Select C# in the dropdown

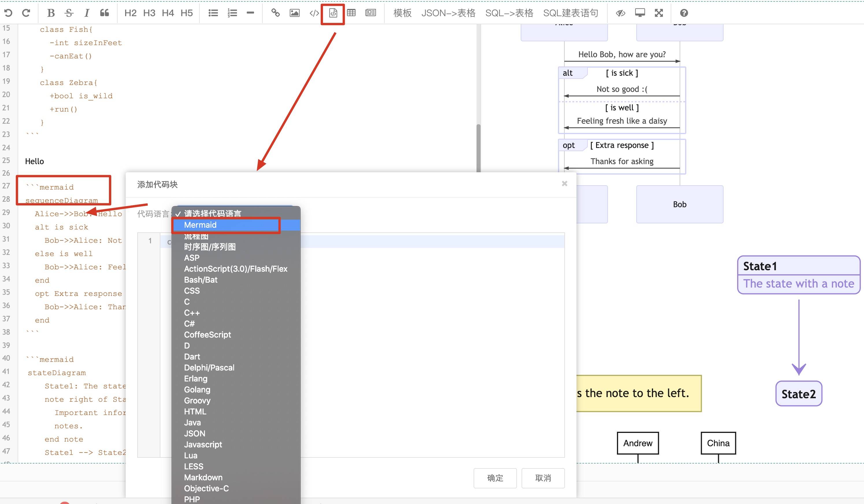click(x=236, y=324)
